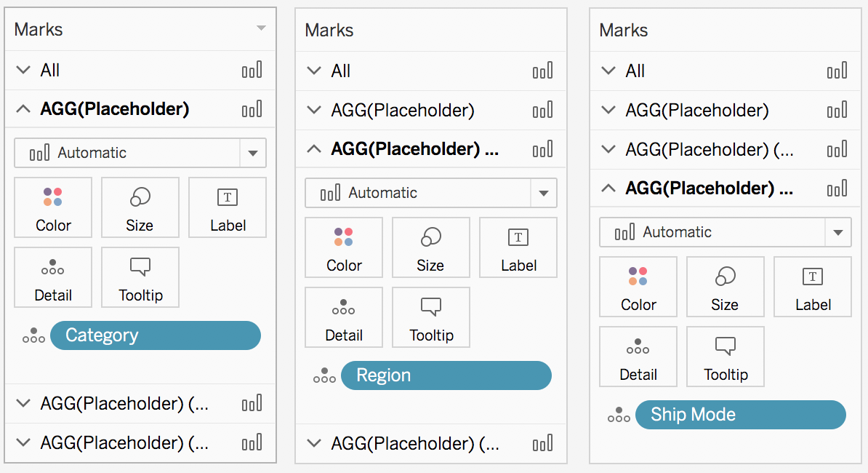Open the Label options in the middle Marks card
Image resolution: width=868 pixels, height=473 pixels.
pos(518,247)
